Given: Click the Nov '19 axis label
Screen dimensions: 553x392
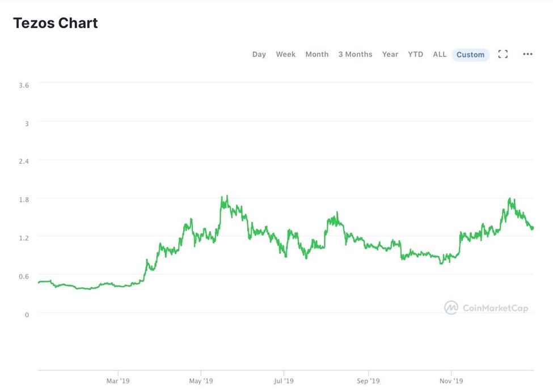Looking at the screenshot, I should coord(451,381).
